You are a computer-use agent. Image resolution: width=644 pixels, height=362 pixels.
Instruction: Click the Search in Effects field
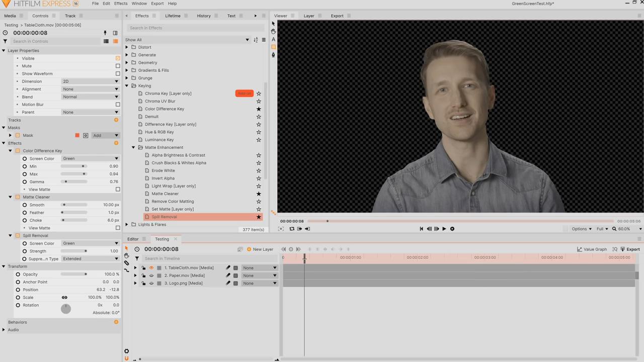pyautogui.click(x=195, y=28)
